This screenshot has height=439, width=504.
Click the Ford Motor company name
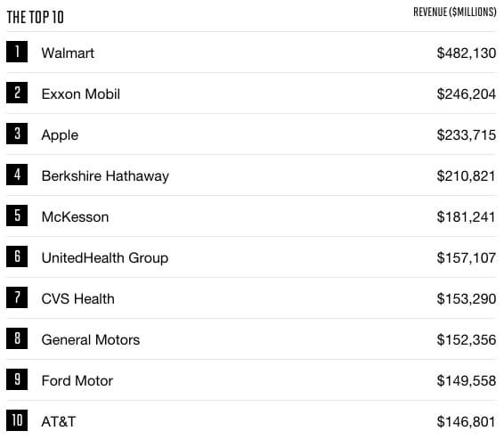pos(77,381)
